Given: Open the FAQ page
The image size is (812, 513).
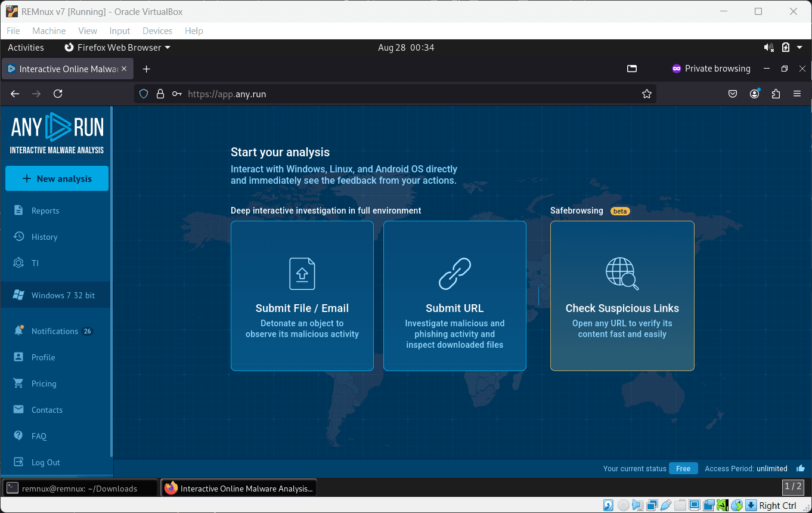Looking at the screenshot, I should (56, 436).
